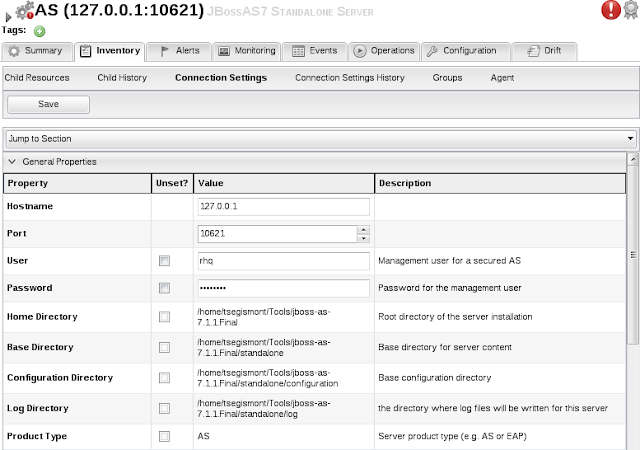Switch to the Alerts tab

(x=179, y=51)
